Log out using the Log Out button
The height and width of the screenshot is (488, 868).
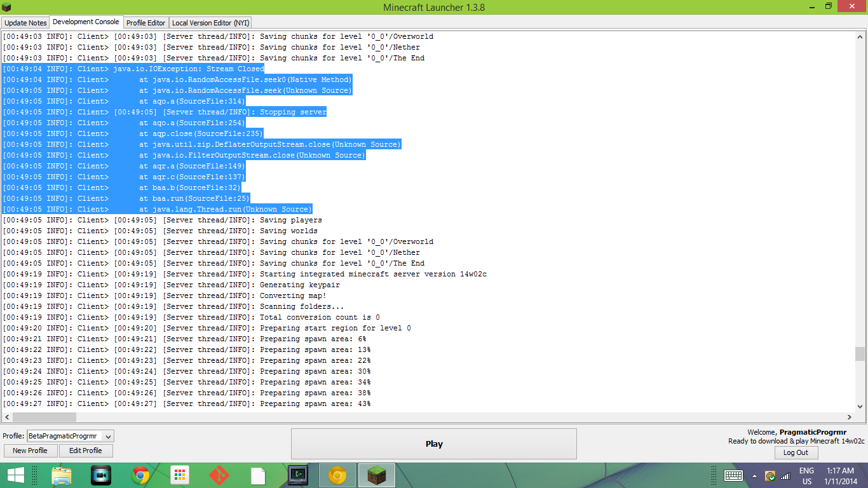tap(796, 452)
